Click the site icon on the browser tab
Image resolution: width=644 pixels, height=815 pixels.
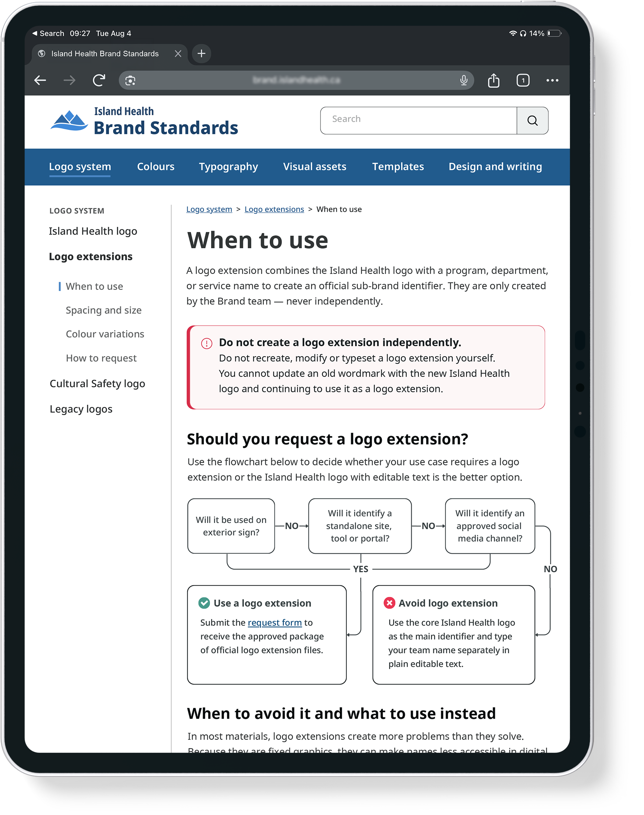[42, 53]
